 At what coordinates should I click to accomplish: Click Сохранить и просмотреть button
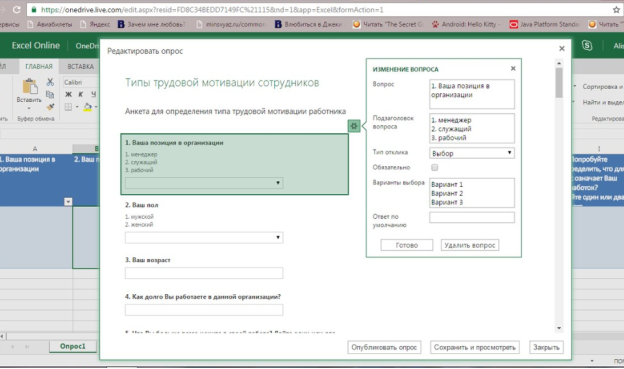coord(474,347)
